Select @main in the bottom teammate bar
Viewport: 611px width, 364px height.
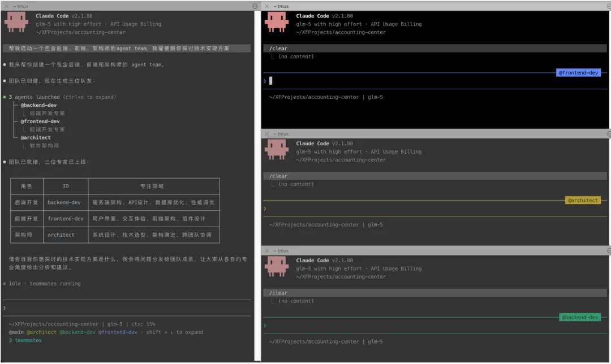[16, 332]
